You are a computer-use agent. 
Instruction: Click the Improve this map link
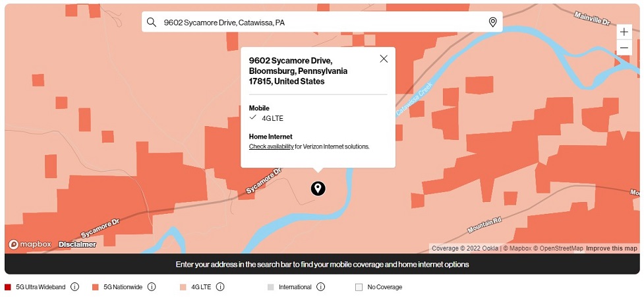[611, 248]
